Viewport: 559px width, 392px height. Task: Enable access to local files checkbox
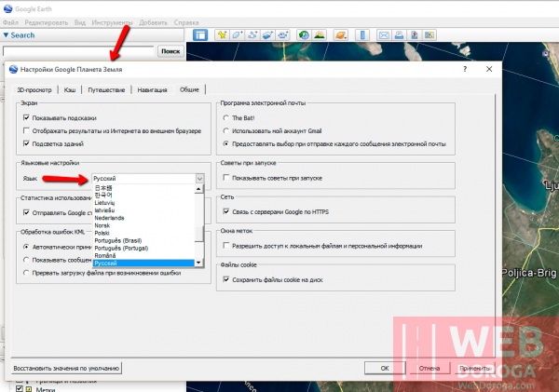coord(226,246)
